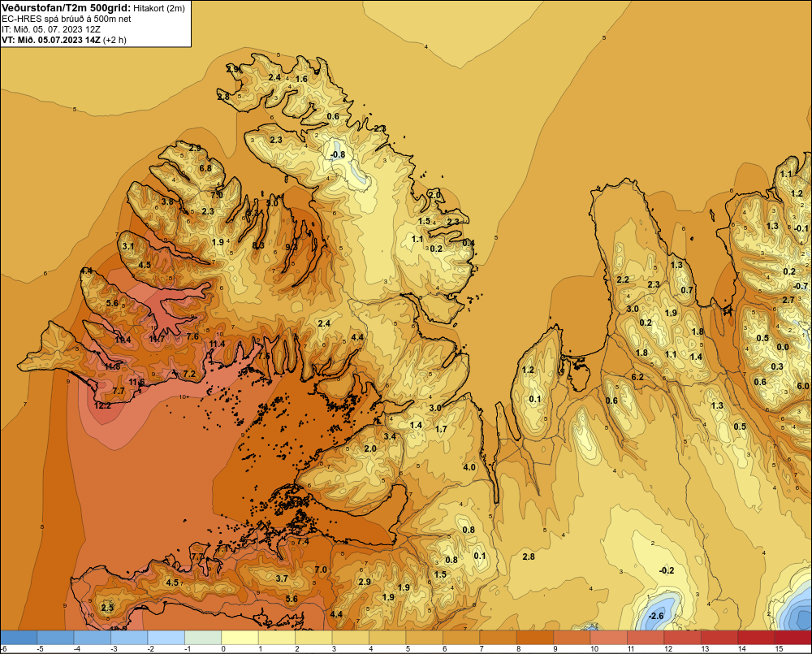Click the '9.3' temperature value
Image resolution: width=812 pixels, height=654 pixels.
point(292,247)
